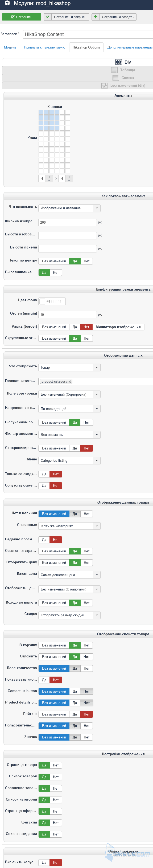
Task: Select the Div layout icon
Action: click(x=118, y=62)
